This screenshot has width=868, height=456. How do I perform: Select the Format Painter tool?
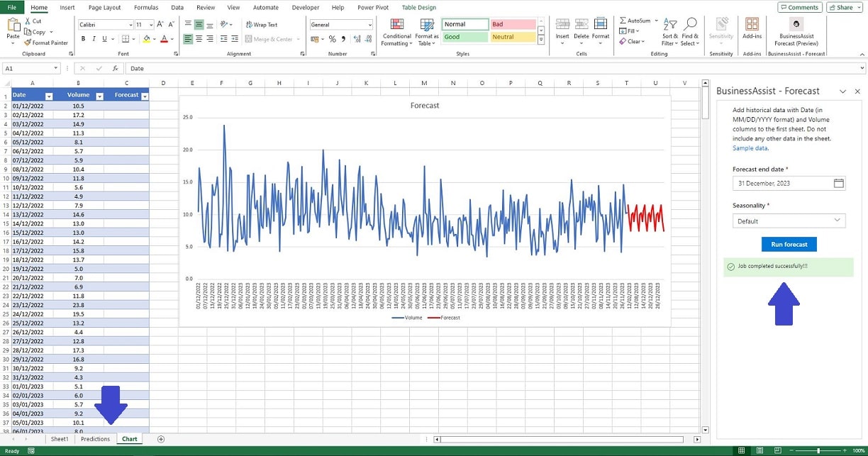46,43
